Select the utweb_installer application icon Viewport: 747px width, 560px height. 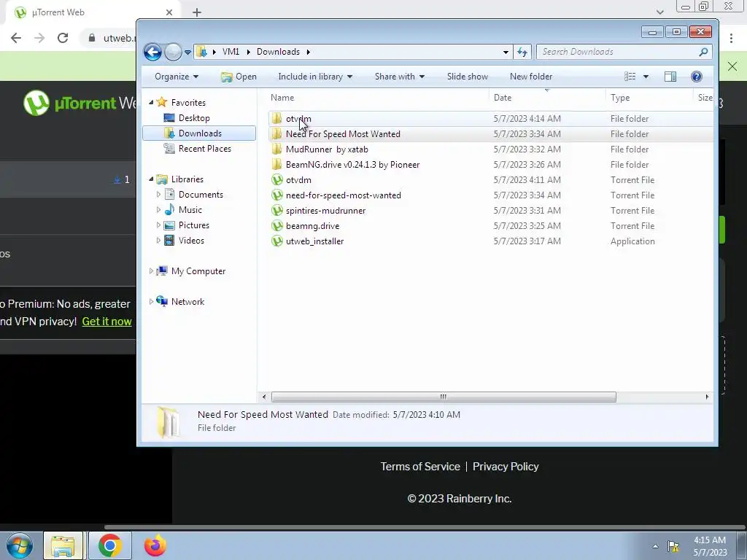pyautogui.click(x=276, y=241)
